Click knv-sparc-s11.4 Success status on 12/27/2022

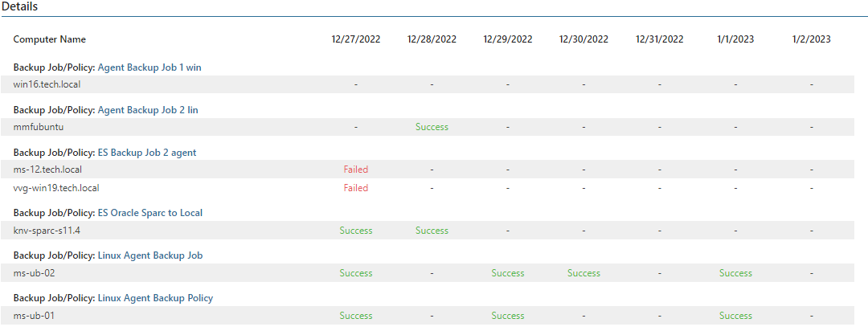pos(356,231)
